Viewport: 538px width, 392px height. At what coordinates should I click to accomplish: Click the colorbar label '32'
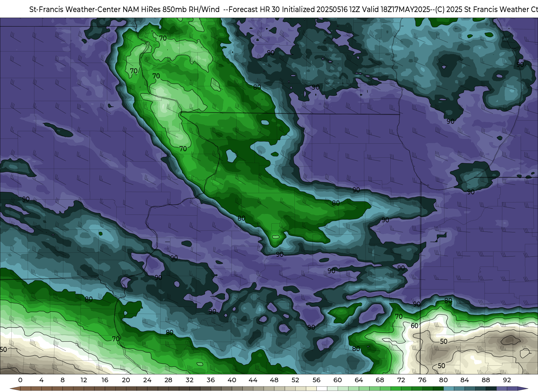190,380
